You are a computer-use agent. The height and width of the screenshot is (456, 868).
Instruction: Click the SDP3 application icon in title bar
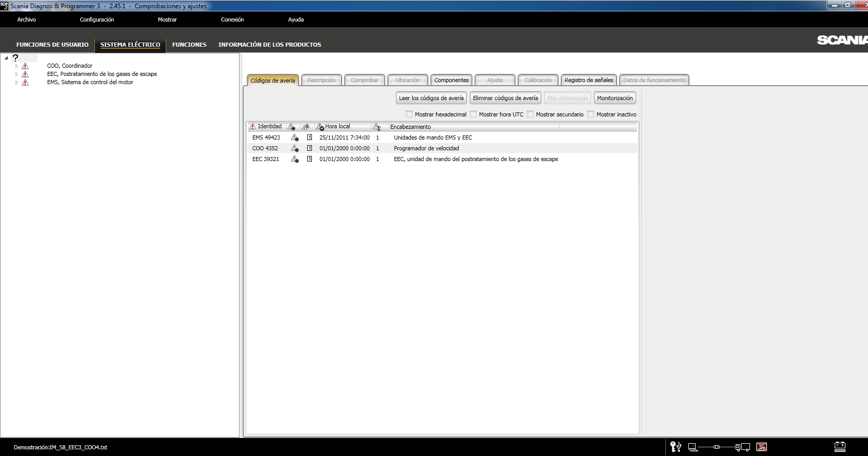tap(5, 6)
